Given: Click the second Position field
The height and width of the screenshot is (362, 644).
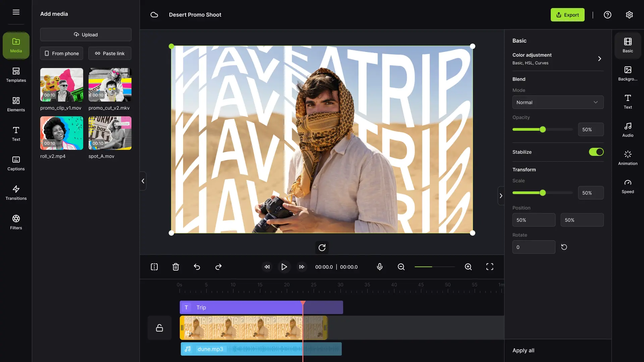Looking at the screenshot, I should (x=582, y=220).
